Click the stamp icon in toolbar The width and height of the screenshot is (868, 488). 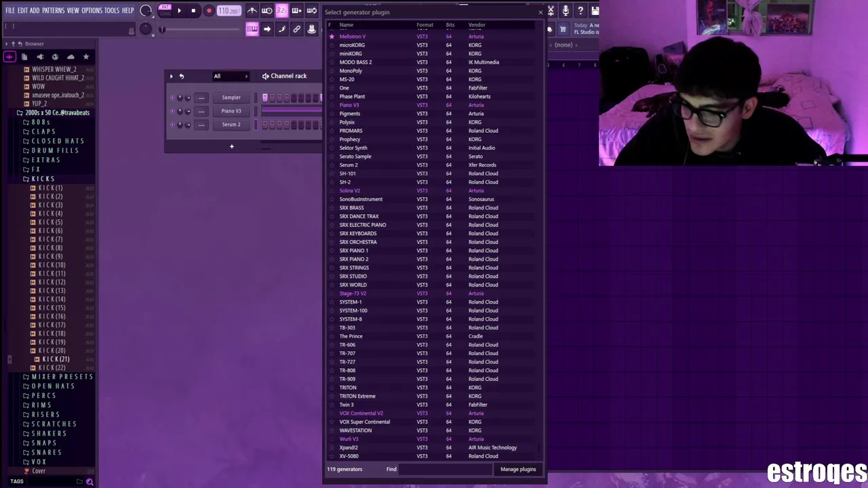[x=311, y=29]
